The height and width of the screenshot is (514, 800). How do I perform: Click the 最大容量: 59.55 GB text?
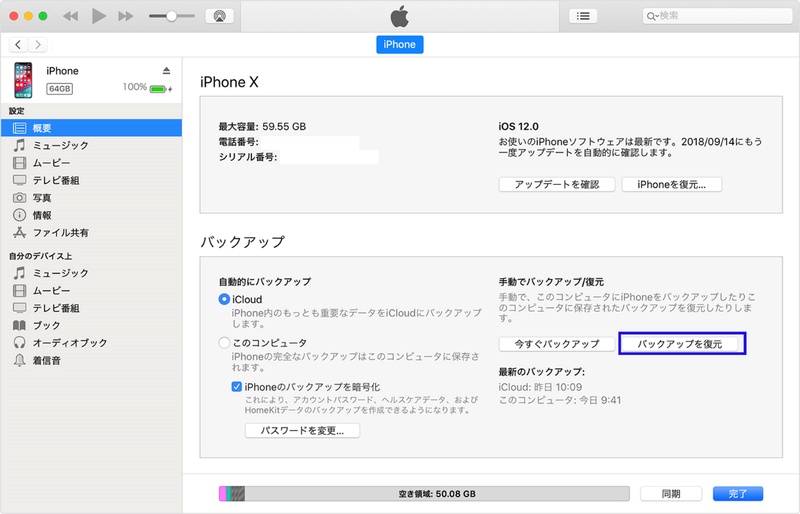pyautogui.click(x=262, y=126)
